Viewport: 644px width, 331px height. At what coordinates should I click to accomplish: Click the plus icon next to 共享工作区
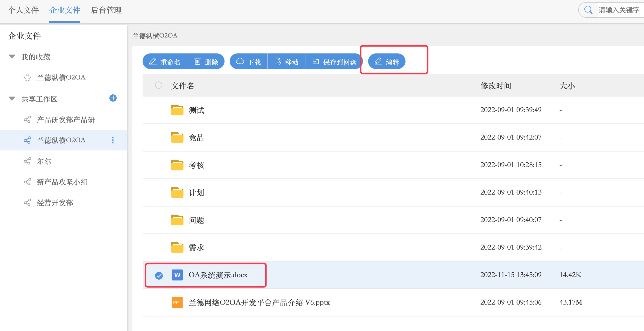[113, 98]
